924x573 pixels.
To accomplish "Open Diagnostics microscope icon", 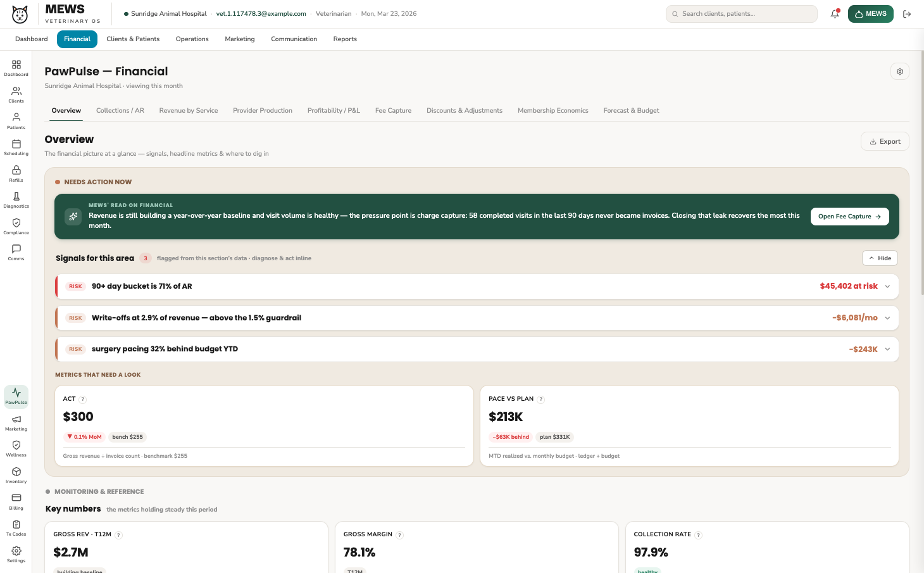I will 16,199.
